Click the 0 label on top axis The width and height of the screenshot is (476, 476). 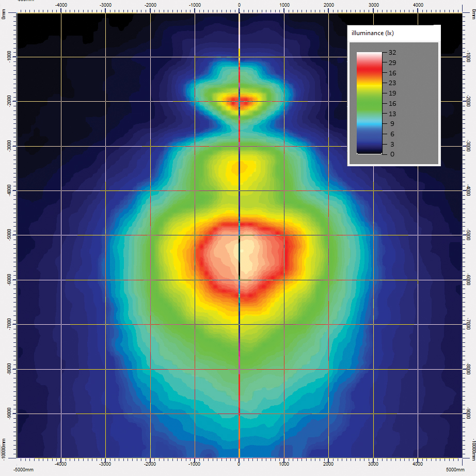click(239, 5)
